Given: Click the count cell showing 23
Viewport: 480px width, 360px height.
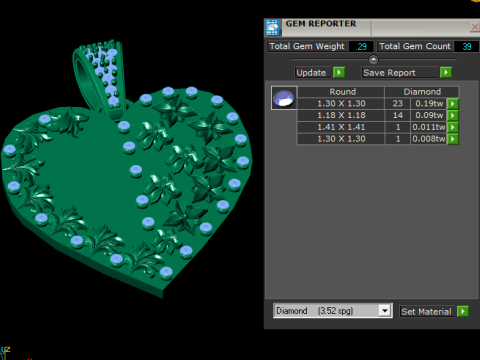Looking at the screenshot, I should pos(398,104).
